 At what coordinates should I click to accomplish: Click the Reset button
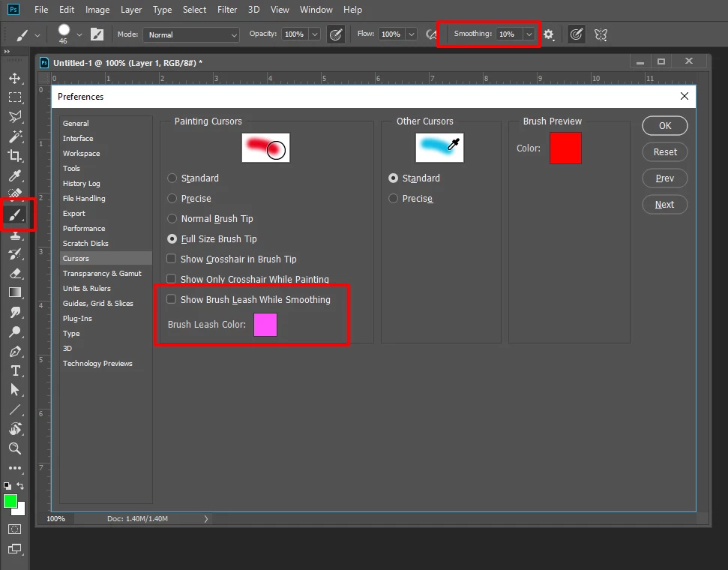pyautogui.click(x=665, y=152)
